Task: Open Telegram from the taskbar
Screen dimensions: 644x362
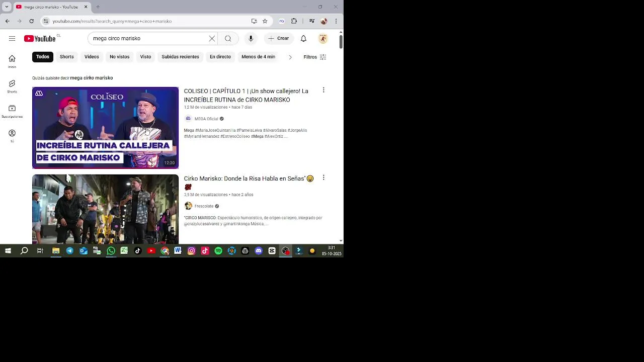Action: (69, 251)
